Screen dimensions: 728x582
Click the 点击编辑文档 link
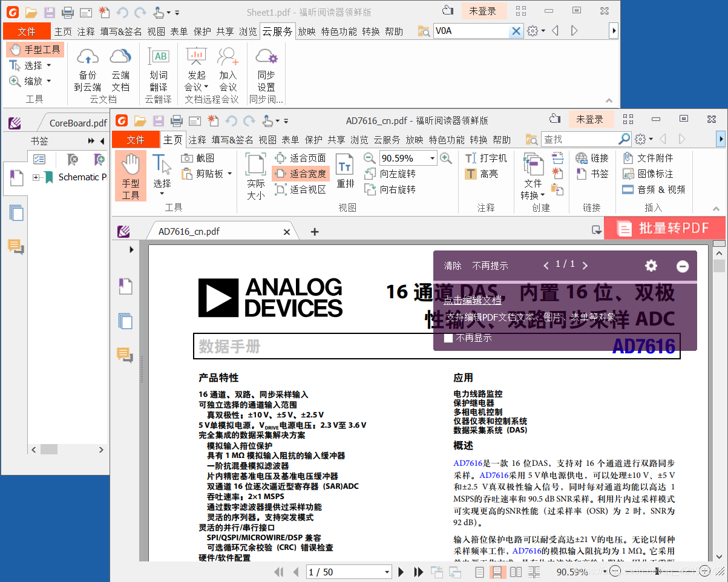pos(473,300)
